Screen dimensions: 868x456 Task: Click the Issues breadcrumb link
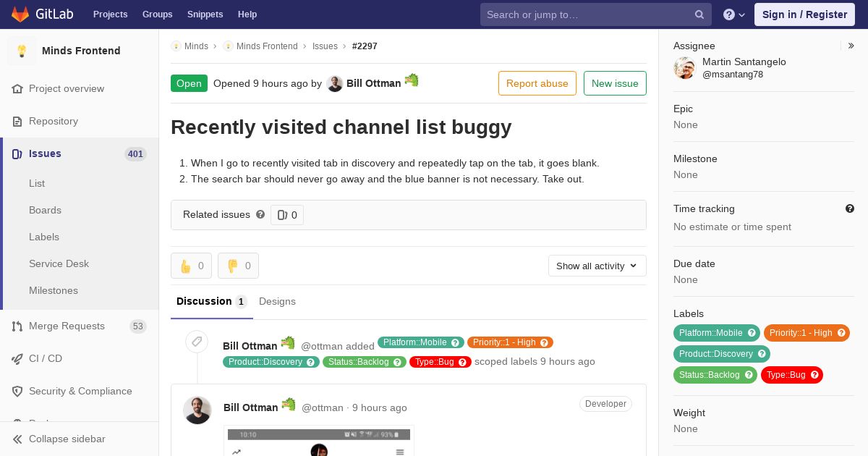(x=325, y=46)
